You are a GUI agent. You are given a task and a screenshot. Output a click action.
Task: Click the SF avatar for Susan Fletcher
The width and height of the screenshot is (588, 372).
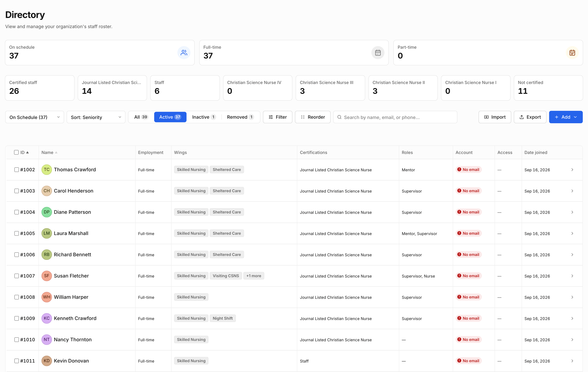coord(47,276)
